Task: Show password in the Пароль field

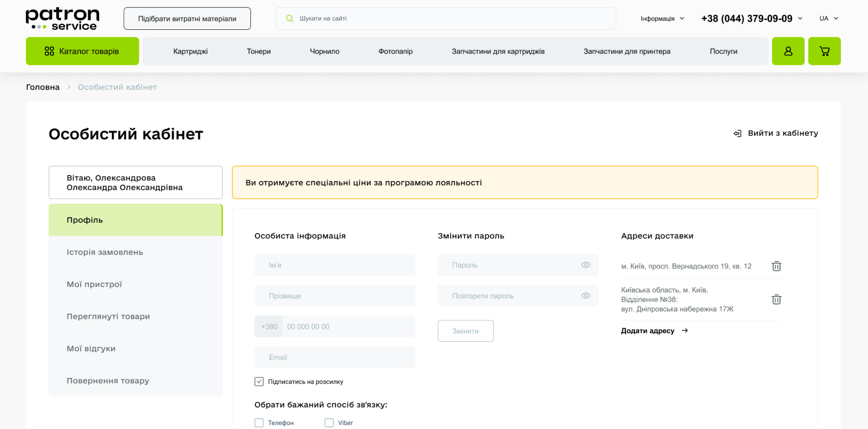Action: click(586, 265)
